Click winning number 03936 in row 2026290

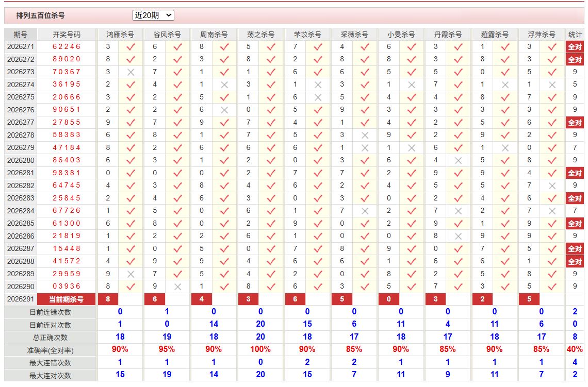pos(67,286)
